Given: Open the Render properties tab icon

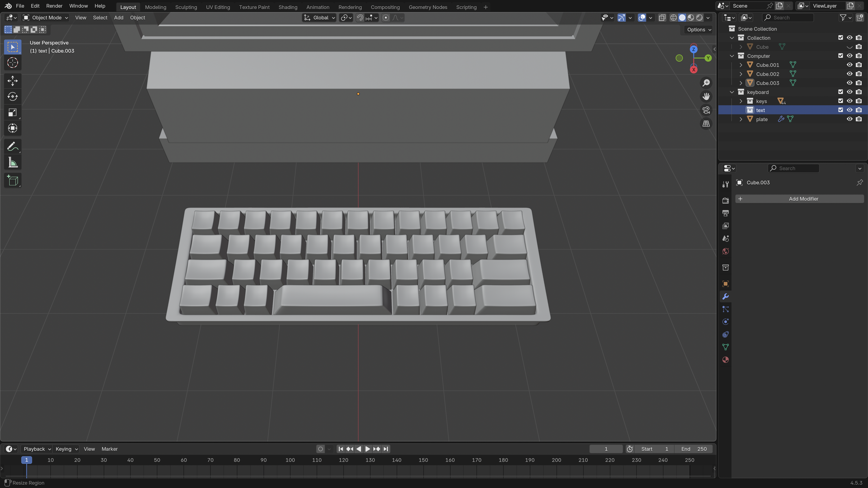Looking at the screenshot, I should (725, 201).
